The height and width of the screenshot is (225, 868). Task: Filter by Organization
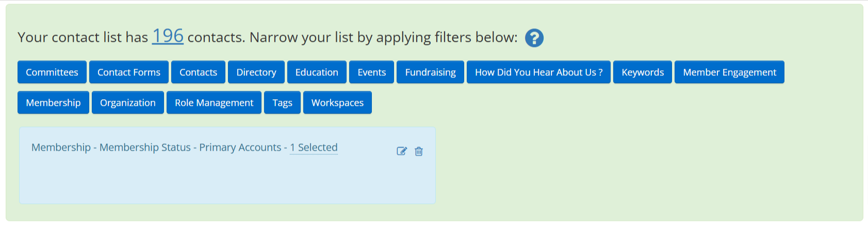[128, 103]
